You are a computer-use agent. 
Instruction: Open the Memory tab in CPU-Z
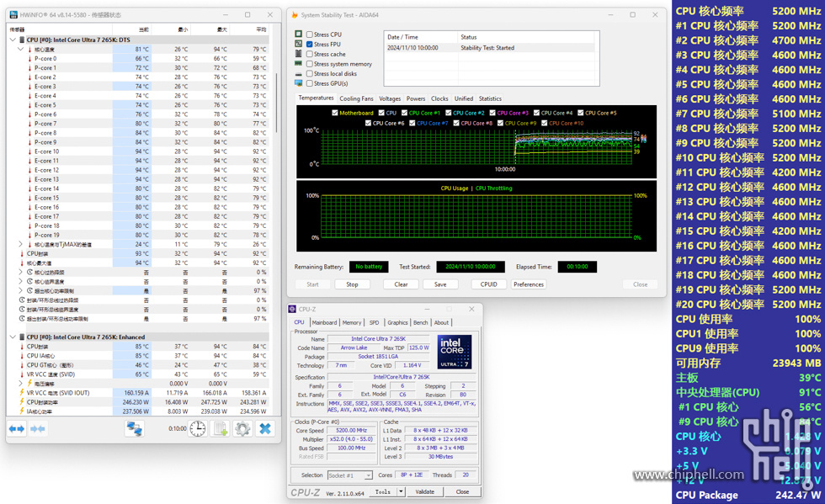tap(352, 322)
